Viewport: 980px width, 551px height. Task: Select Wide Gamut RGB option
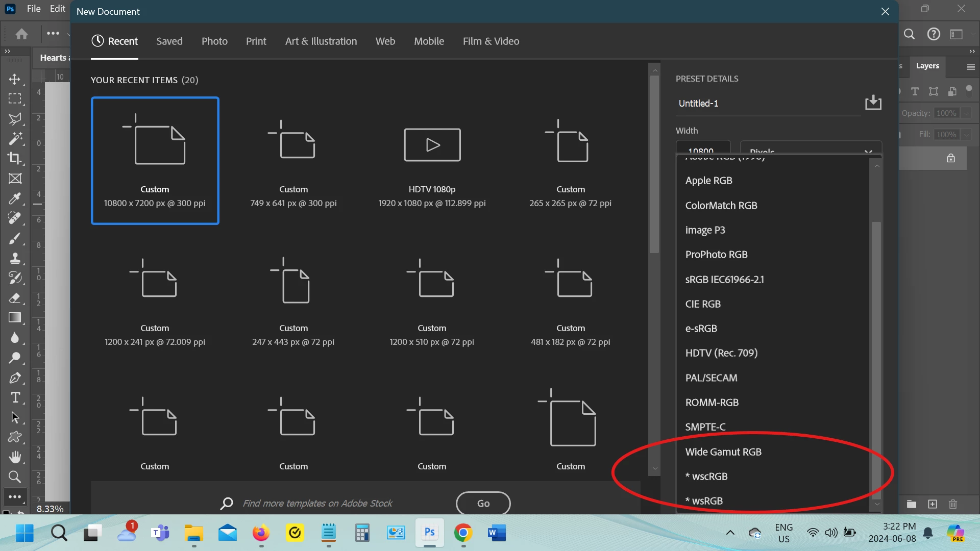pyautogui.click(x=723, y=452)
